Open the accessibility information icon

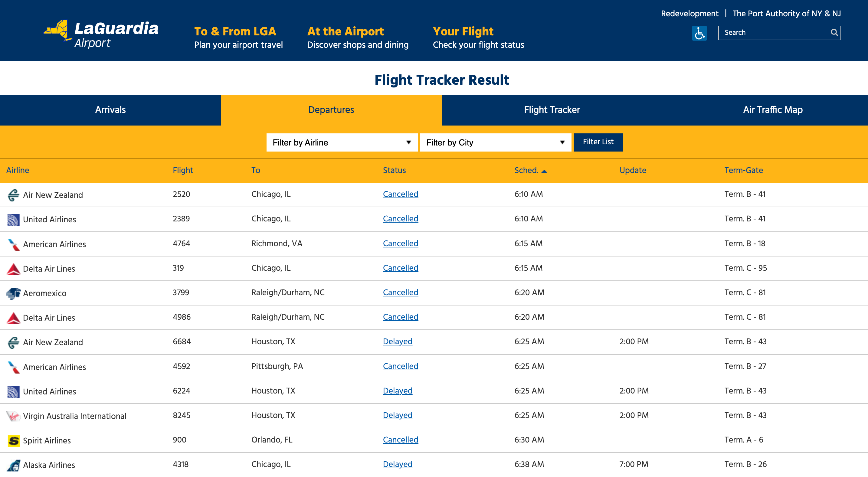point(699,33)
